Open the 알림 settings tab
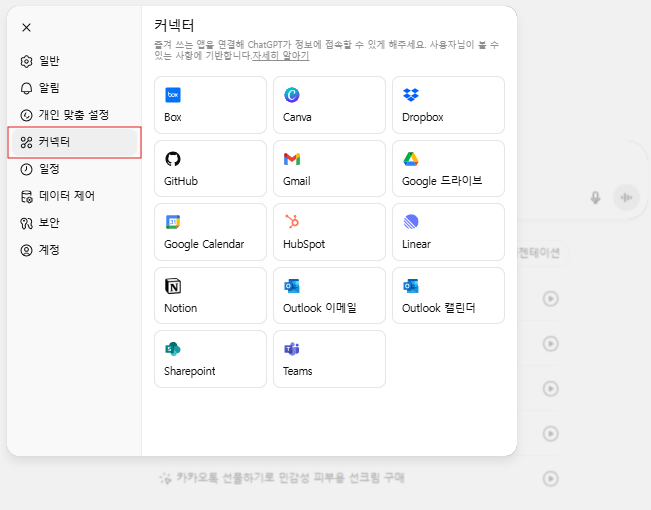Image resolution: width=651 pixels, height=510 pixels. [74, 88]
